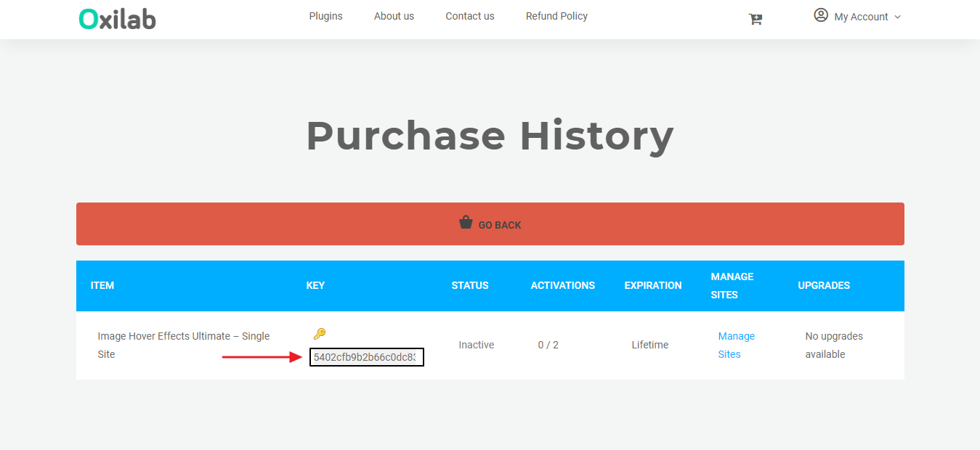Screen dimensions: 980x450
Task: Expand the My Account dropdown chevron
Action: 897,17
